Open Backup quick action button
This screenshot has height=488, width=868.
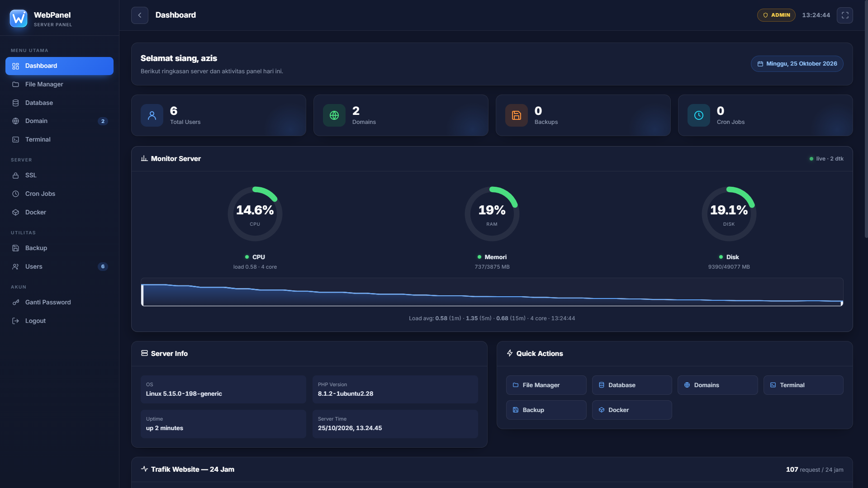coord(546,410)
